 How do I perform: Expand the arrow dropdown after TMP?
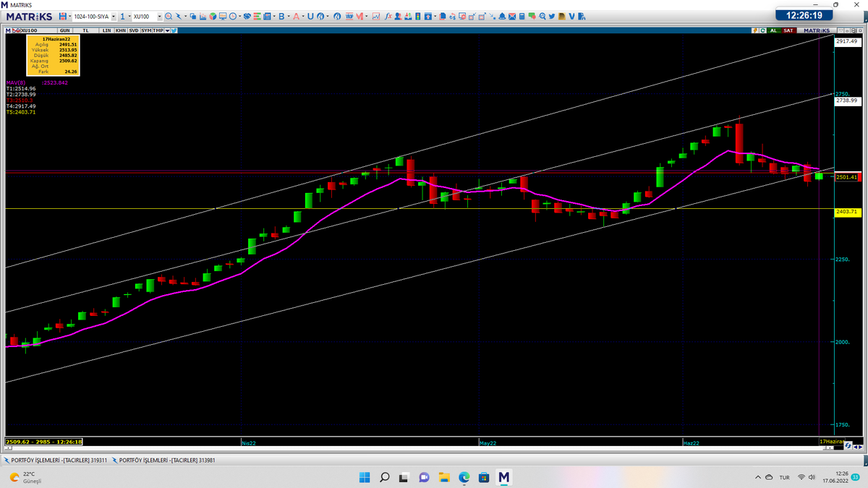(167, 31)
